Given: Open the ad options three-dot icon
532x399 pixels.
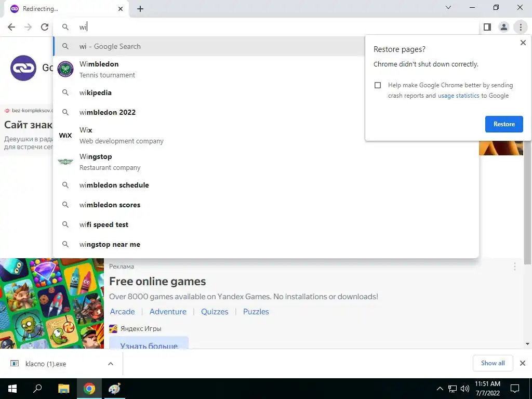Looking at the screenshot, I should click(515, 267).
